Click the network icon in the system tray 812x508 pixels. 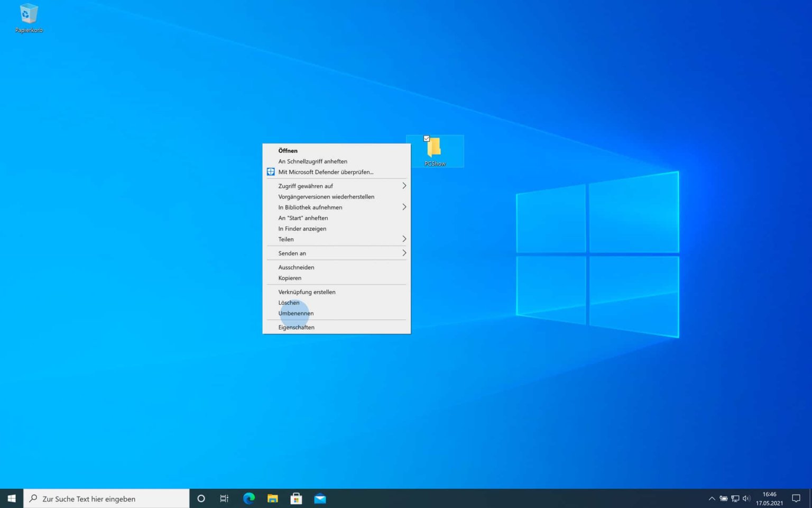pos(735,498)
